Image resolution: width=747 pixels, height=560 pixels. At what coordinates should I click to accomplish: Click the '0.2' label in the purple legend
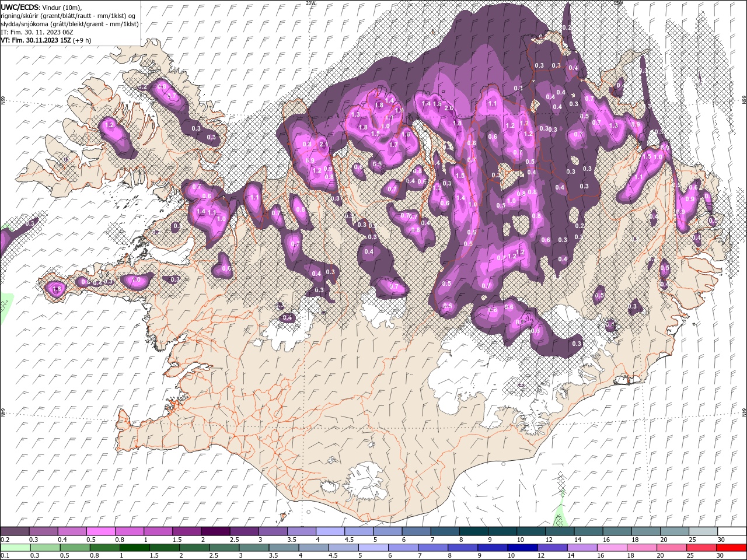(x=5, y=540)
